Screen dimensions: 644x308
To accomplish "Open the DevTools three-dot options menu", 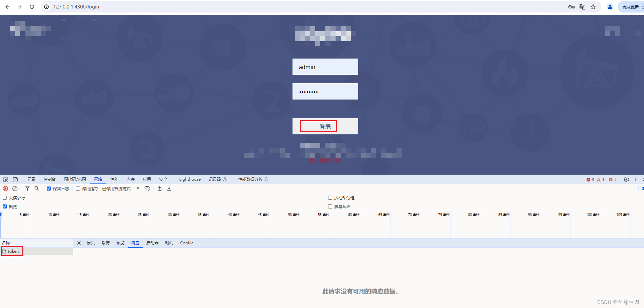I will point(636,179).
